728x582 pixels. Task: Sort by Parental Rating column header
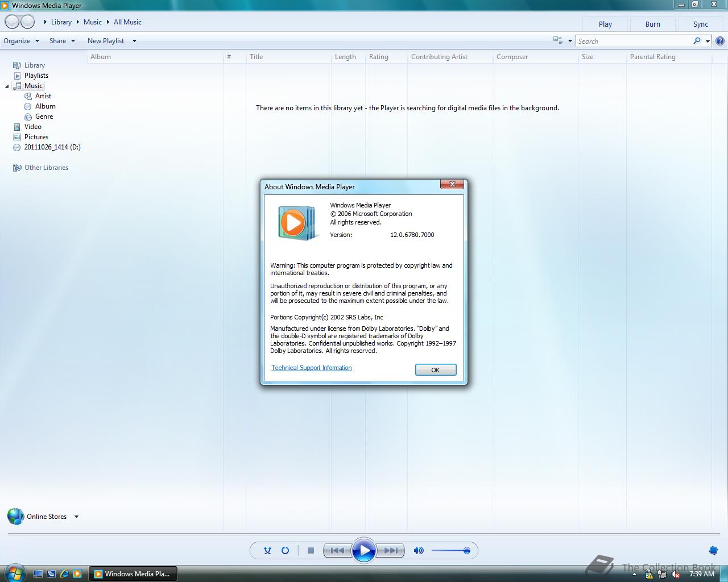coord(669,57)
